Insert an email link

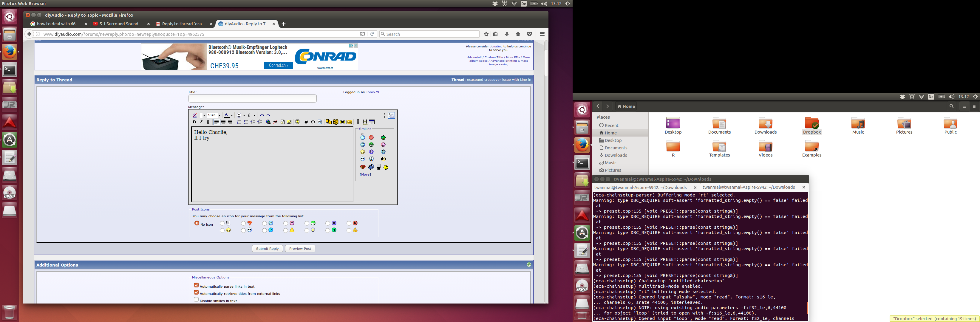(282, 122)
